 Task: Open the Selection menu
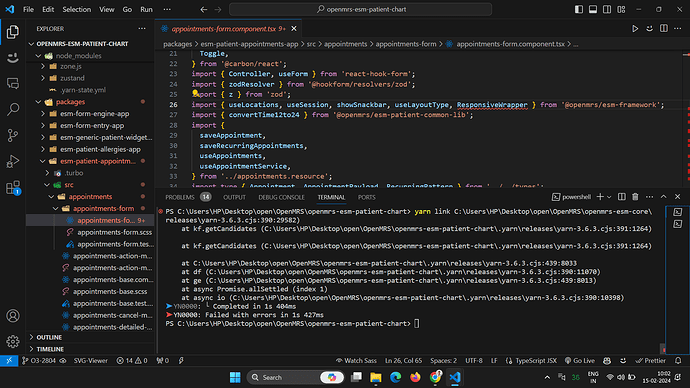click(77, 9)
